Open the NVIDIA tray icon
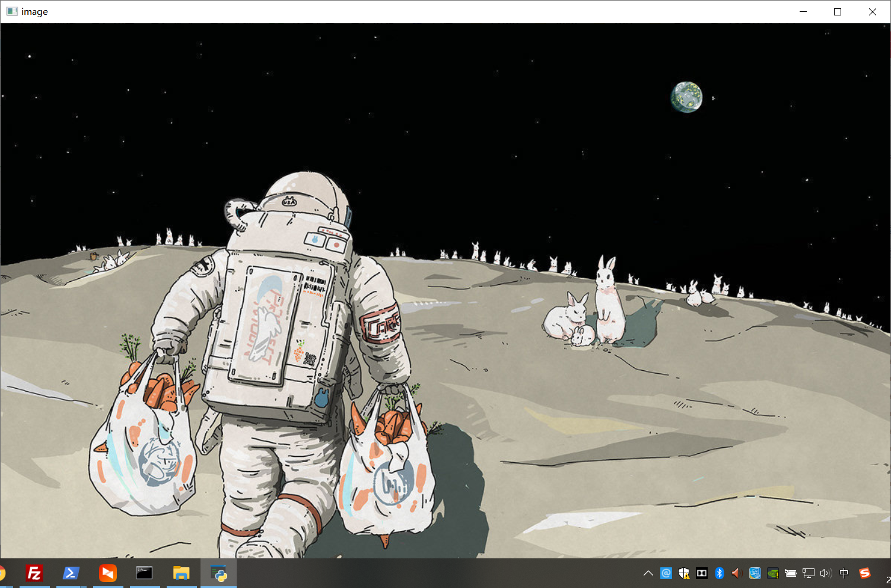This screenshot has height=588, width=891. (772, 573)
